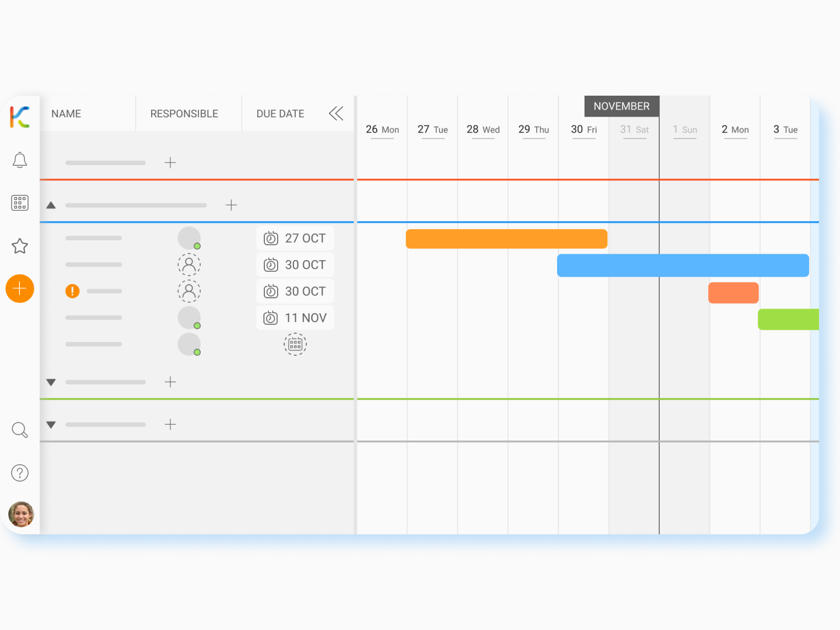Open the calendar grid icon in sidebar
The image size is (840, 630).
click(20, 203)
